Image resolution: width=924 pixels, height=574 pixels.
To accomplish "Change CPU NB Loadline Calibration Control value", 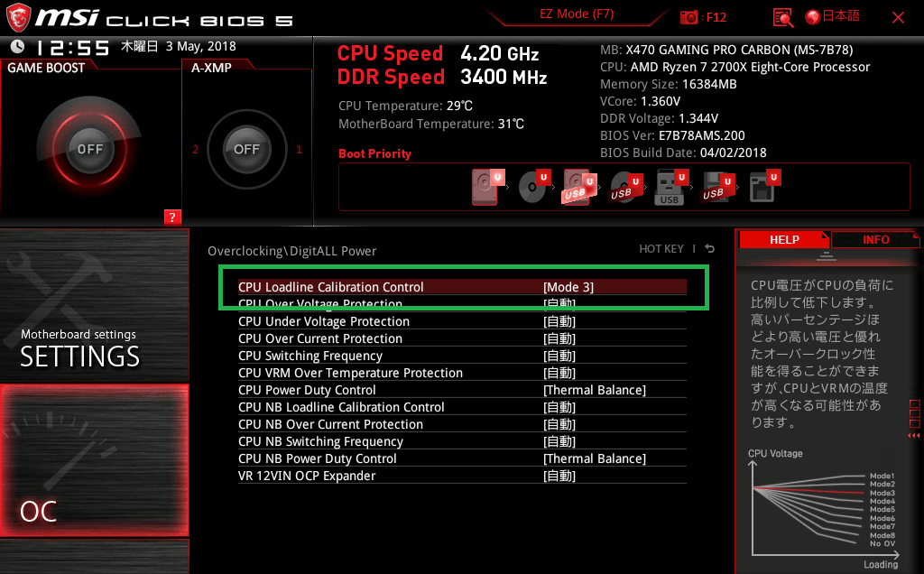I will [559, 407].
